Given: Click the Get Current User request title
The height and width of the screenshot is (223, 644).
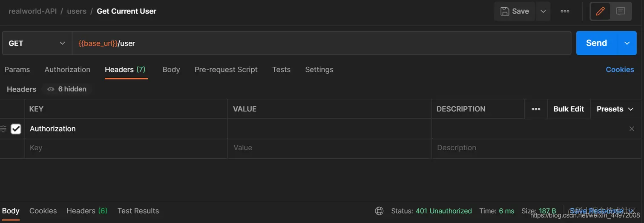Looking at the screenshot, I should coord(126,11).
